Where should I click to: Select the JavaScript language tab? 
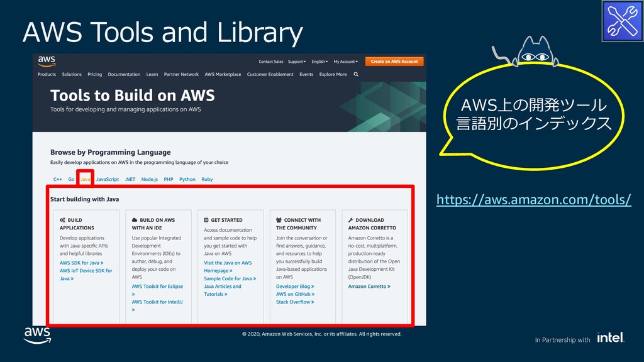click(x=108, y=179)
